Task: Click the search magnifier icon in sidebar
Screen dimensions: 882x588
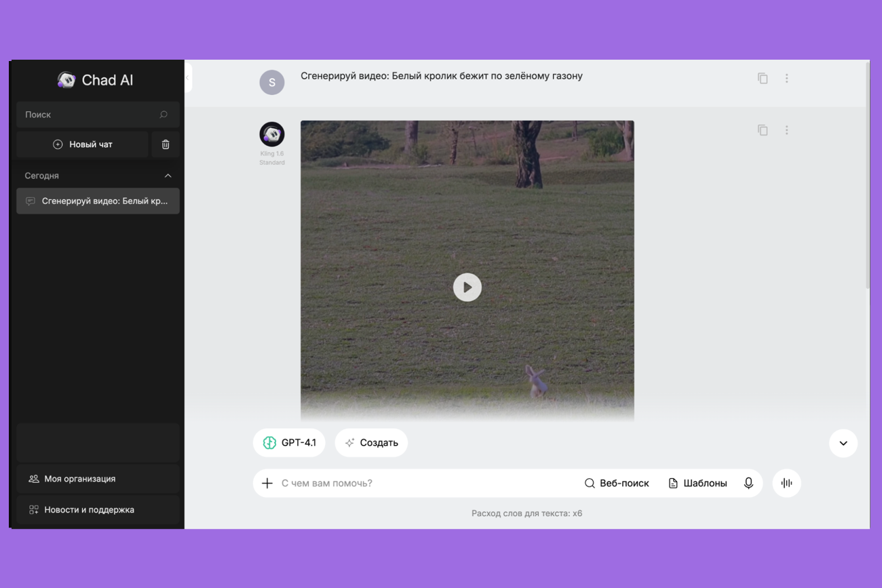Action: point(164,115)
